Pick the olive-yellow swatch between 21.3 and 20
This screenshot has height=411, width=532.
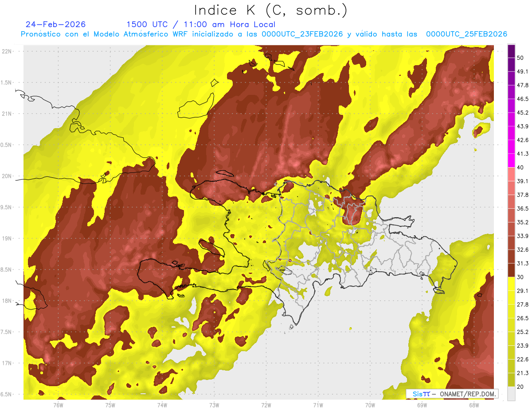tap(511, 380)
